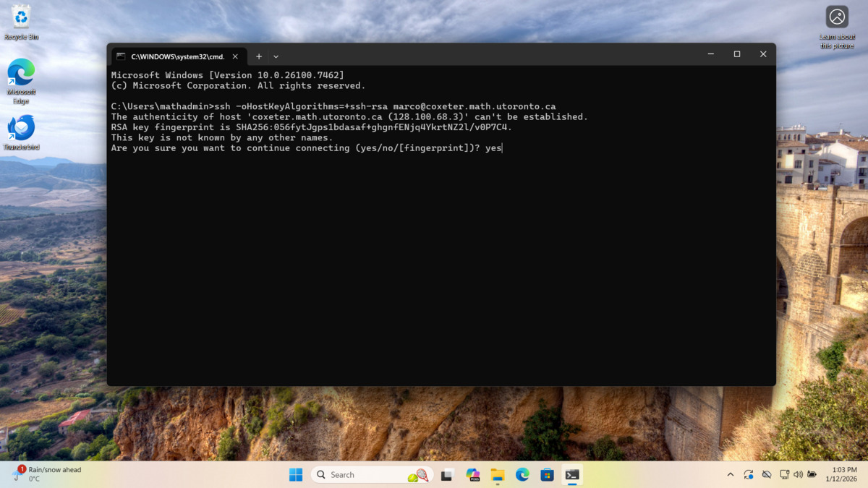Close the cmd tab with its X button
Image resolution: width=868 pixels, height=488 pixels.
pyautogui.click(x=234, y=56)
